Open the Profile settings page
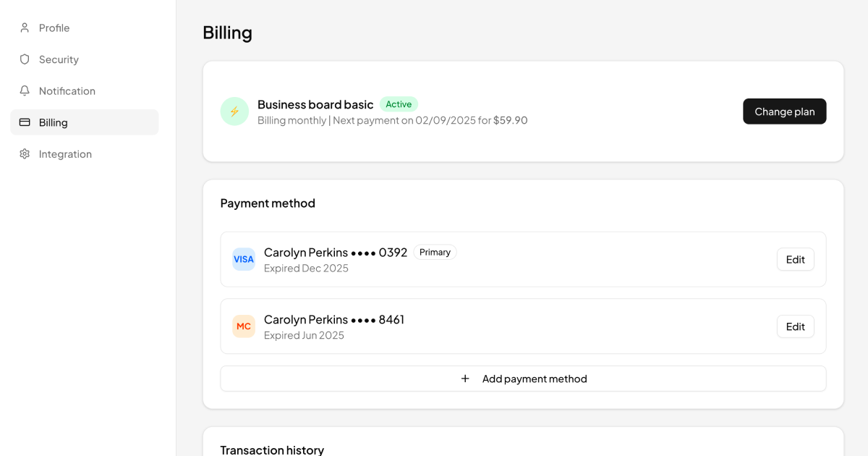 pos(54,28)
